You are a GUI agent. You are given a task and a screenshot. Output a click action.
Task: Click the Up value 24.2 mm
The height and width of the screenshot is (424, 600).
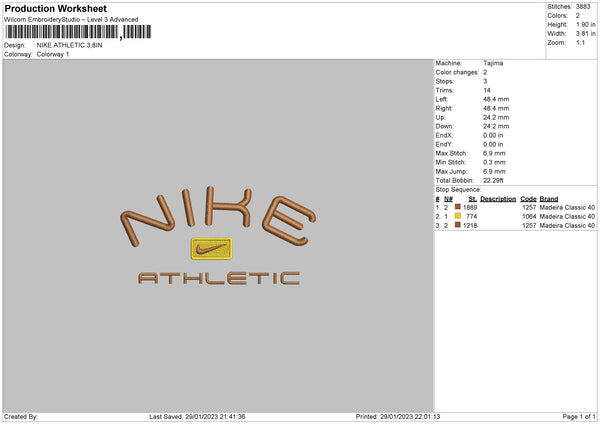point(496,117)
